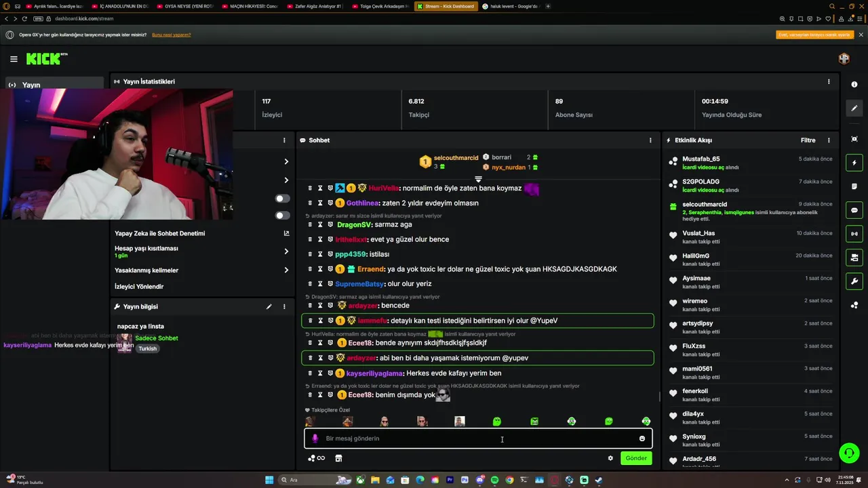The height and width of the screenshot is (488, 868).
Task: Click the message input field Bir mesaj gönderin
Action: (x=478, y=439)
